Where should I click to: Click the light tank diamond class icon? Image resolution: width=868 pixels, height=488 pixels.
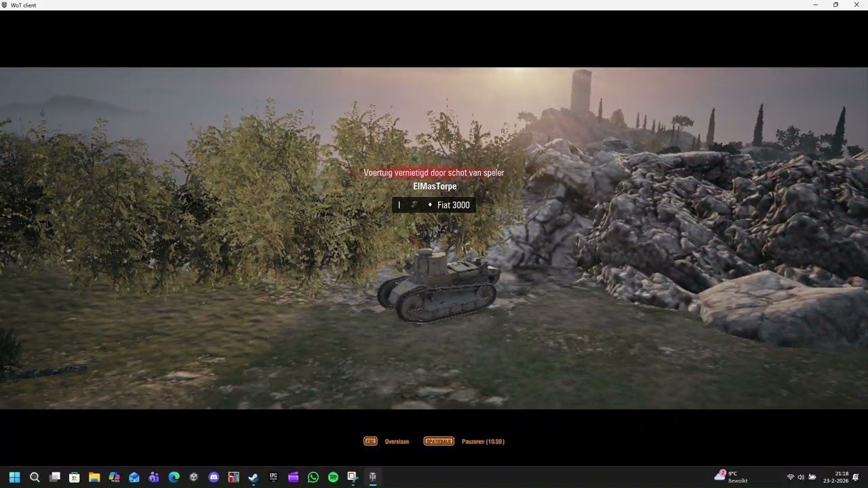click(430, 205)
